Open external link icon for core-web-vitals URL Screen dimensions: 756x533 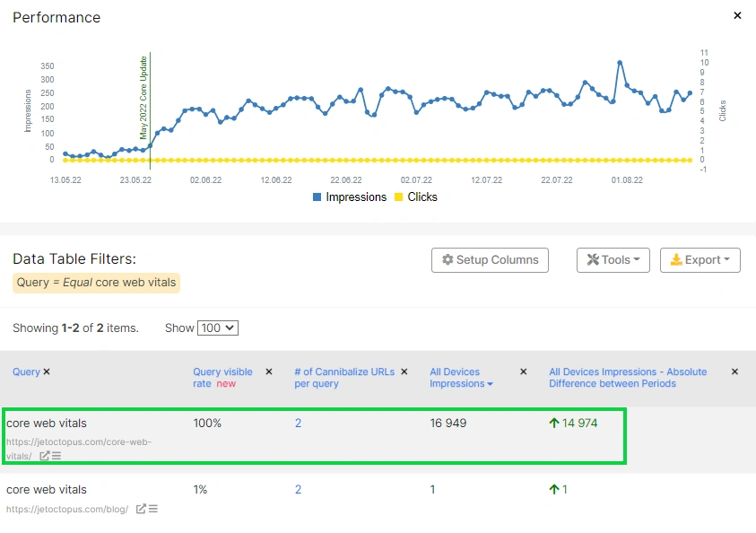(45, 456)
